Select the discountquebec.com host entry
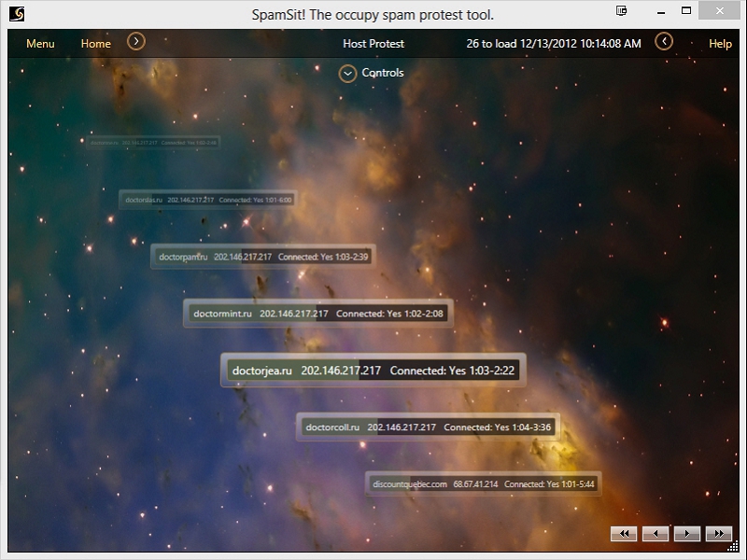 pyautogui.click(x=484, y=483)
